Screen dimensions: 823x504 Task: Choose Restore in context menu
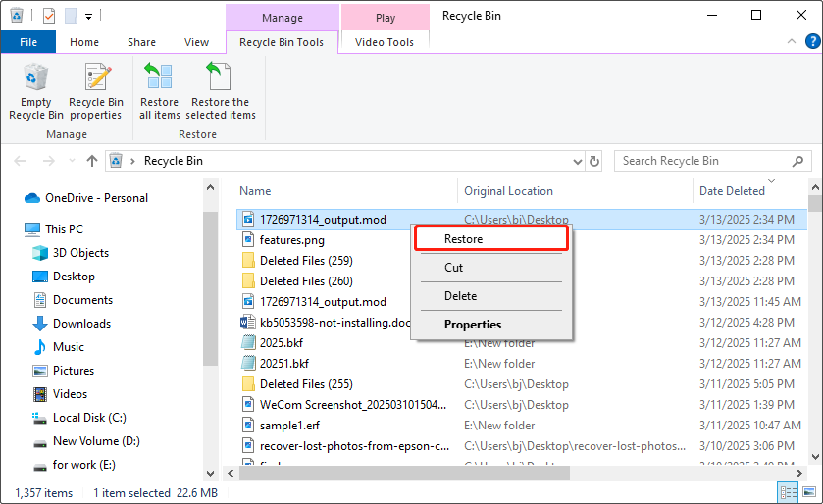click(x=490, y=239)
